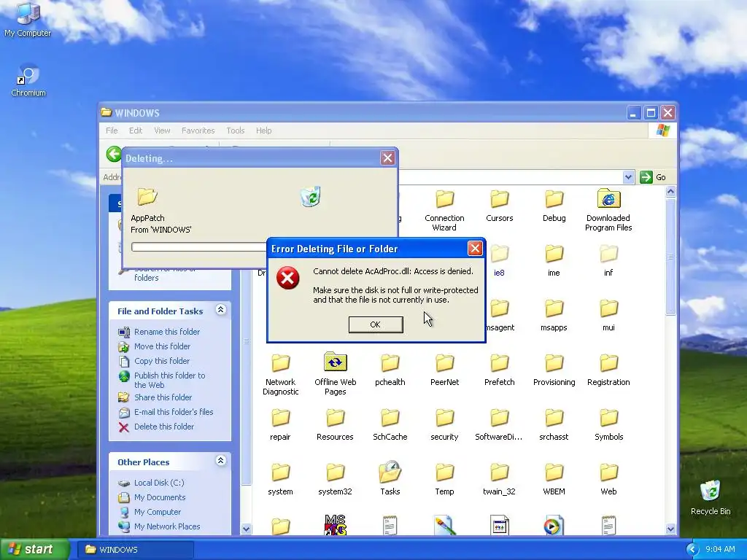Select the mui folder
The image size is (747, 560).
[608, 315]
